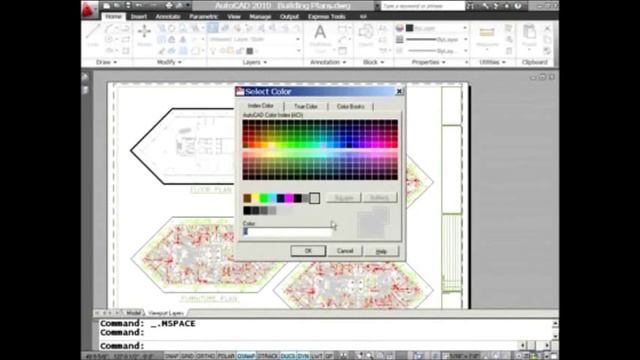The image size is (640, 360).
Task: Toggle ORTHO mode in status bar
Action: click(205, 356)
